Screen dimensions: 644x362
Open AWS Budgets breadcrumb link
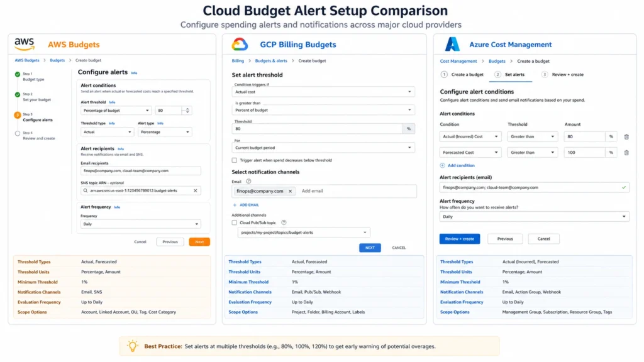(x=27, y=60)
